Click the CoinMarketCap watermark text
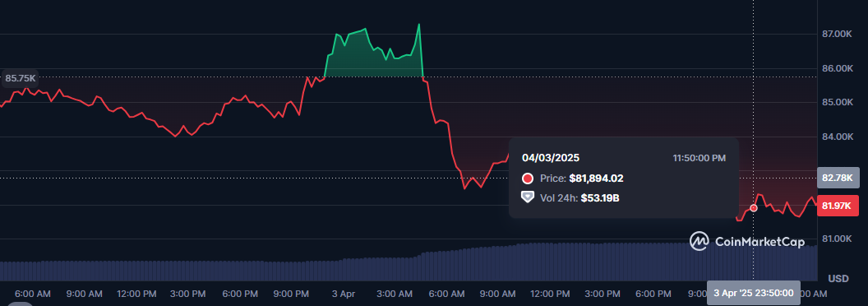 coord(760,242)
